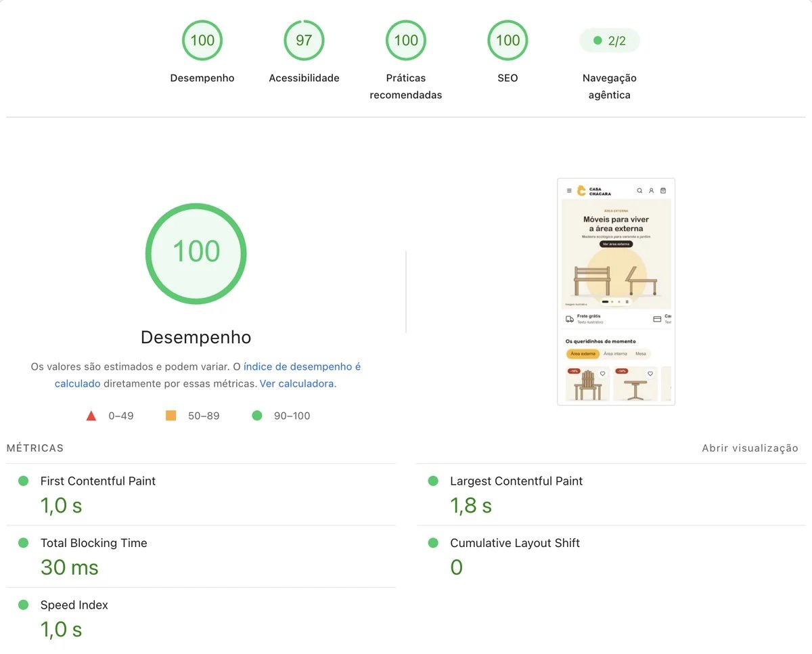Click the orange square 50–89 legend icon
The image size is (812, 654).
coord(171,416)
